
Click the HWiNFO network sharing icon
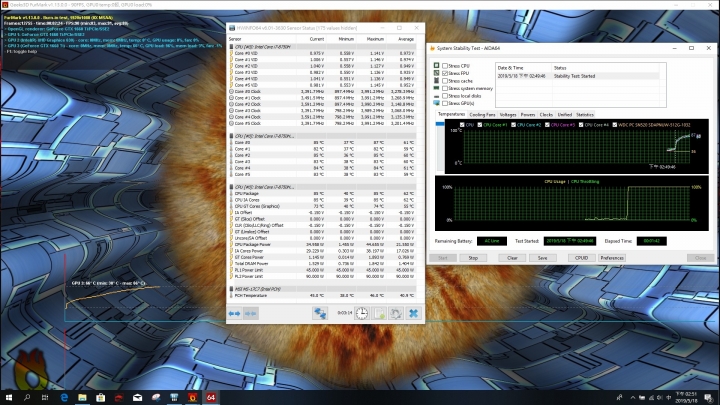click(323, 313)
